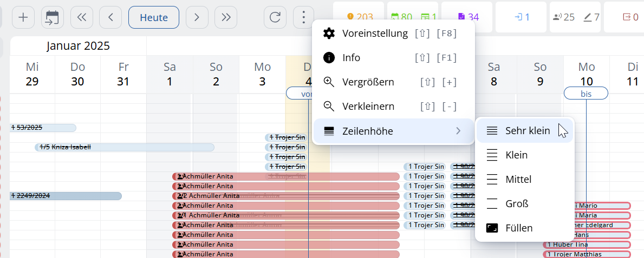Image resolution: width=644 pixels, height=258 pixels.
Task: Click the 'bis' marker on Monday 10
Action: (586, 94)
